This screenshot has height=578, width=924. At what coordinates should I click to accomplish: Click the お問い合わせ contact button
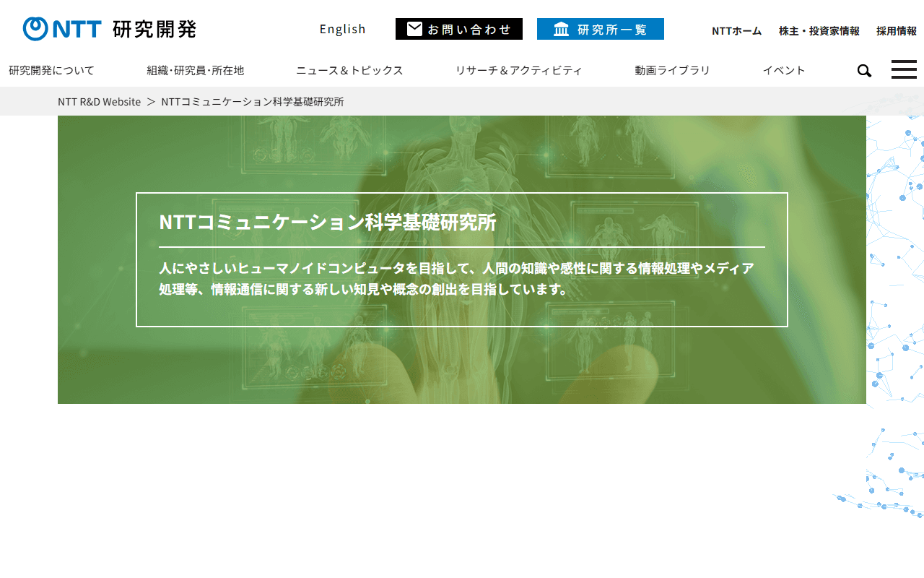point(459,29)
